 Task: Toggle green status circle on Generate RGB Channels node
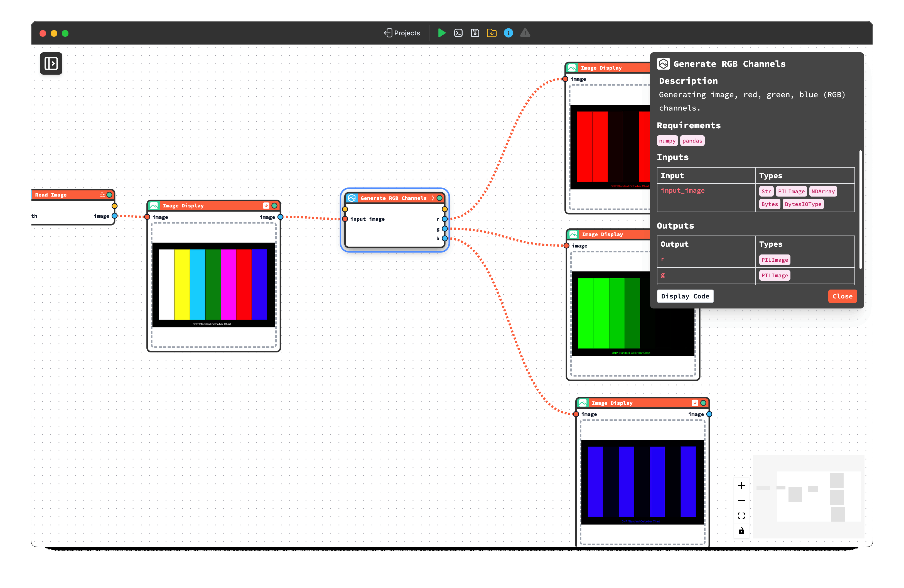click(x=439, y=198)
